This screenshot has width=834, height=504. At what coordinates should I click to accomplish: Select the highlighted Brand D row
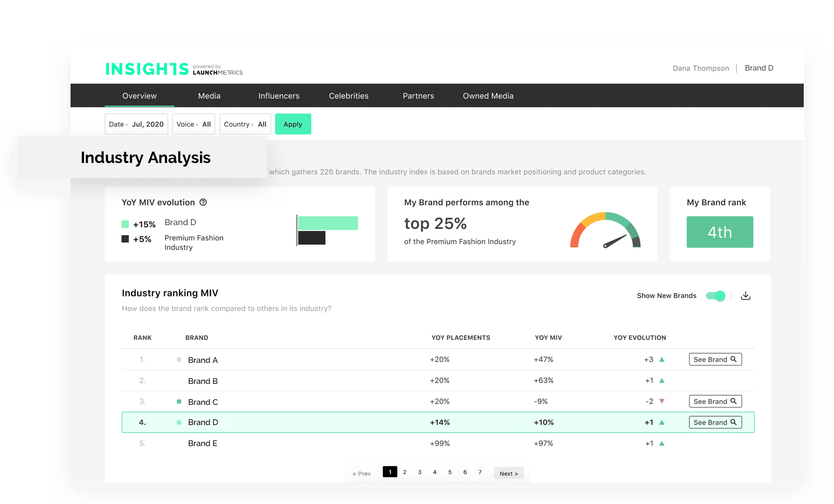tap(378, 422)
